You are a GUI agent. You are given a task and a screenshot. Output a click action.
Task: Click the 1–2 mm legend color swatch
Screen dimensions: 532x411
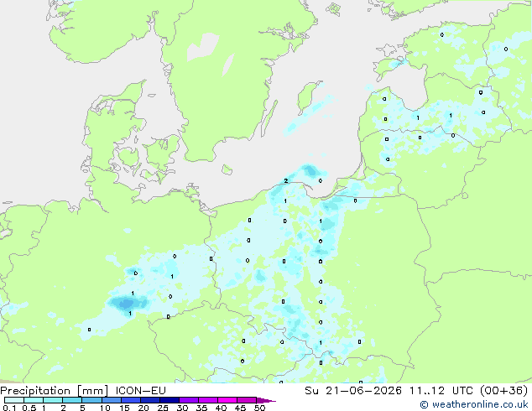[x=53, y=400]
